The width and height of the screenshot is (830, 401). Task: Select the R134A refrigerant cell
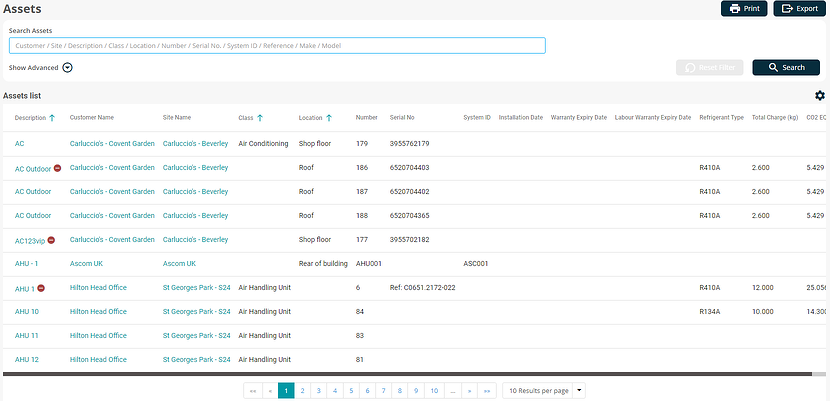(710, 312)
